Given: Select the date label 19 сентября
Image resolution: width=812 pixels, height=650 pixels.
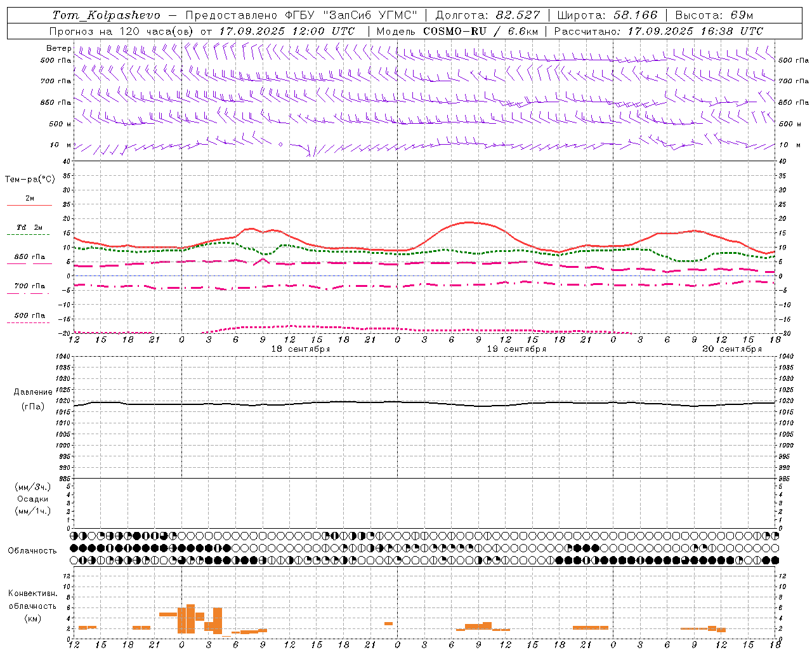Looking at the screenshot, I should click(516, 349).
